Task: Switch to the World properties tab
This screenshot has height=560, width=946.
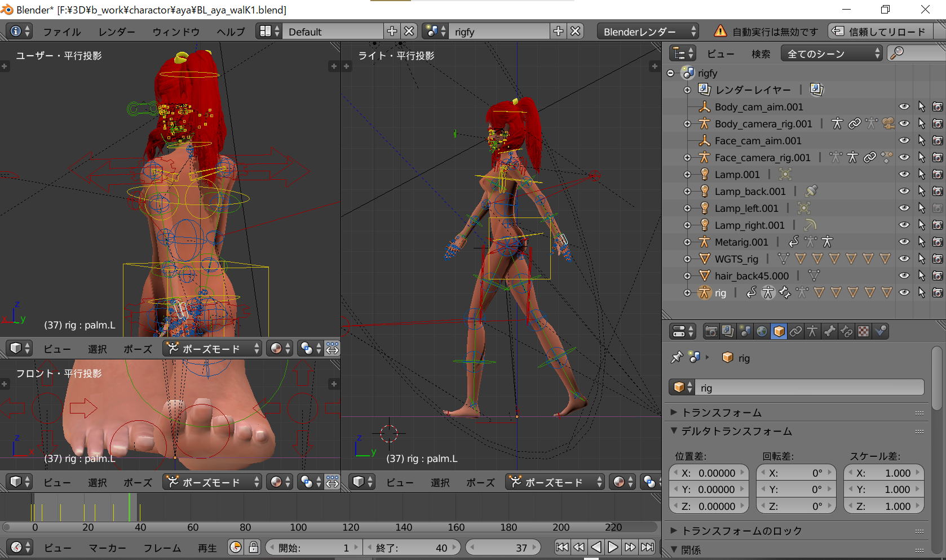Action: click(762, 332)
